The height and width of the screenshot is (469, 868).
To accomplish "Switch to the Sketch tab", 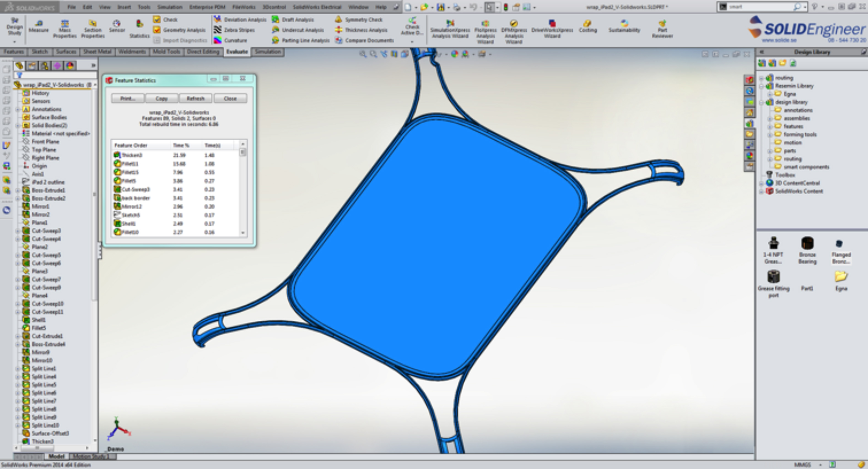I will pyautogui.click(x=40, y=52).
